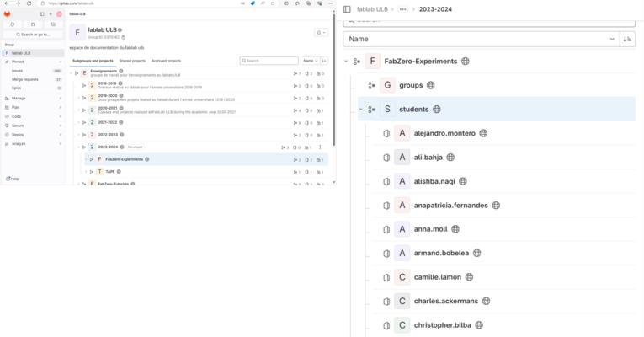Image resolution: width=644 pixels, height=337 pixels.
Task: Open the small Name sort dropdown on group page
Action: [x=310, y=61]
